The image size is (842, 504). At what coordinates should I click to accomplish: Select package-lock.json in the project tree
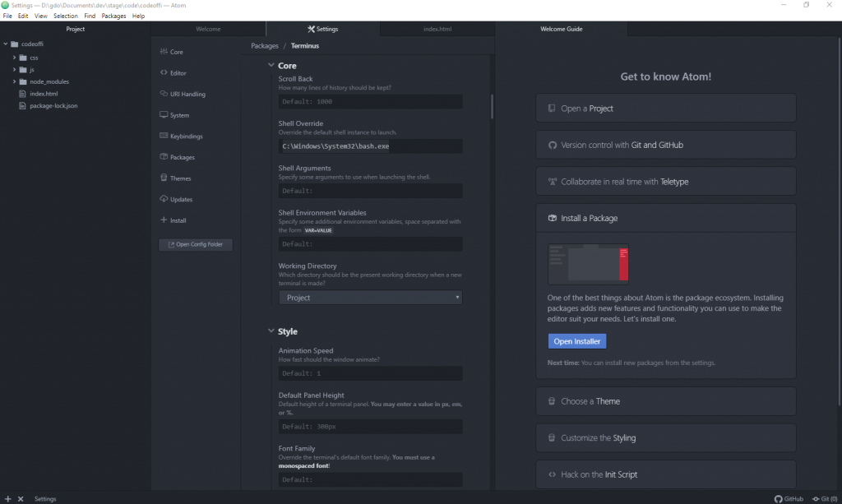(x=53, y=106)
